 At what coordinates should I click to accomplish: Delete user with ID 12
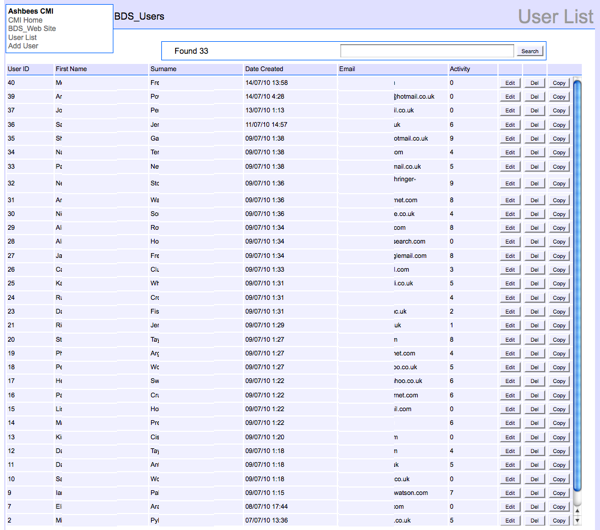tap(535, 451)
